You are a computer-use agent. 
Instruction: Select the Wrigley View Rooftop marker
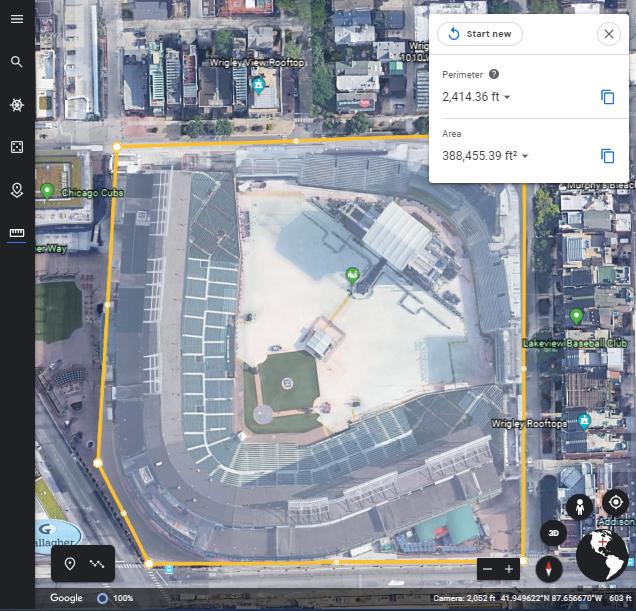[258, 86]
